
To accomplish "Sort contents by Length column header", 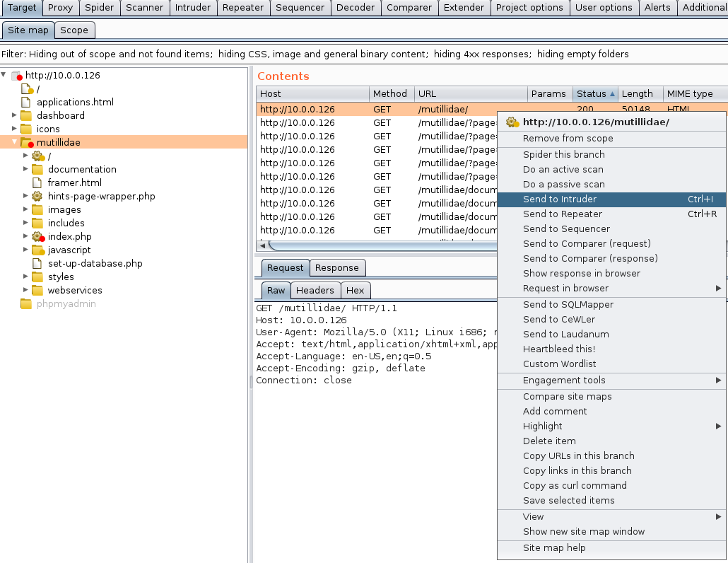I will pyautogui.click(x=640, y=94).
